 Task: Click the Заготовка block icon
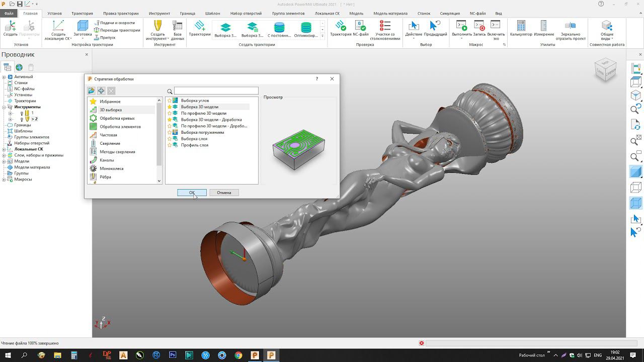(x=83, y=26)
